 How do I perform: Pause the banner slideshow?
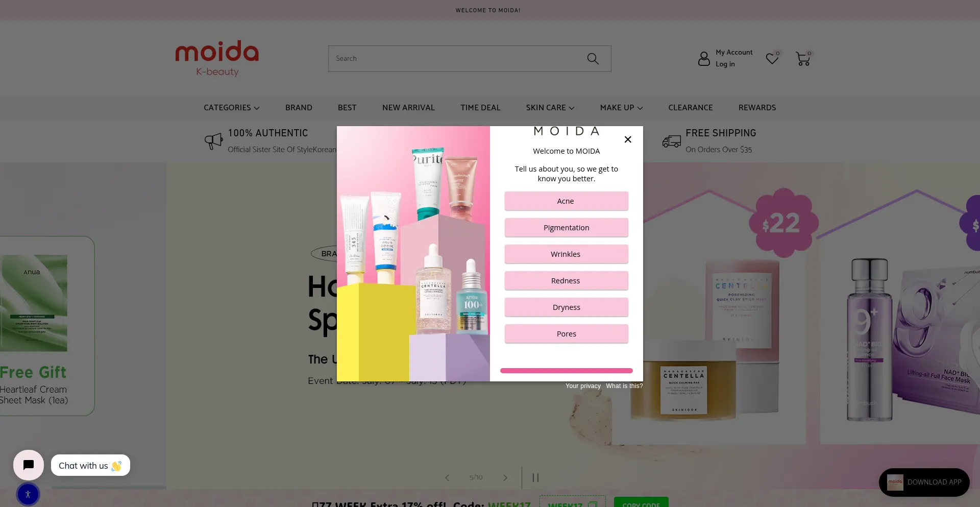click(535, 477)
